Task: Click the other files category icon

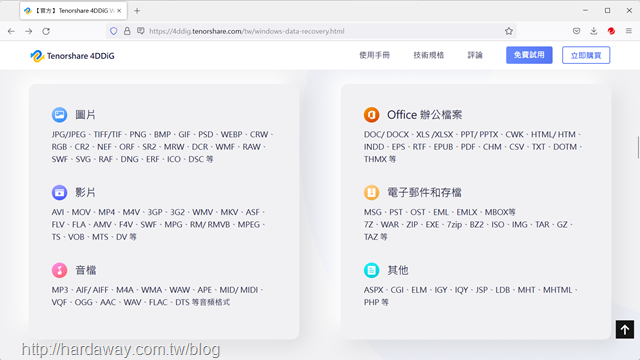Action: [371, 270]
